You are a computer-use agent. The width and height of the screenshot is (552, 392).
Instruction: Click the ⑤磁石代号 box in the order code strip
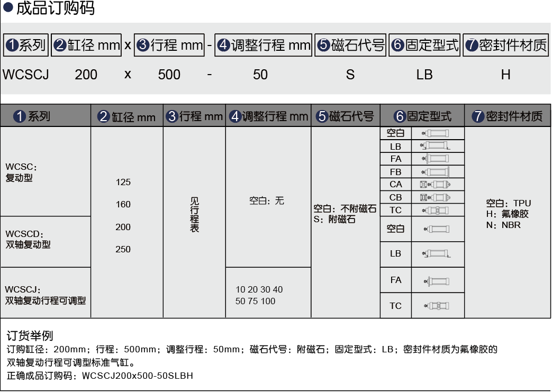click(350, 45)
